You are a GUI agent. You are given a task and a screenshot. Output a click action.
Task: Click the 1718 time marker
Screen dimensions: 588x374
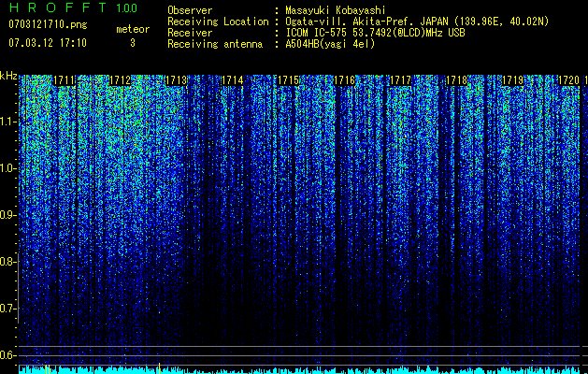457,80
